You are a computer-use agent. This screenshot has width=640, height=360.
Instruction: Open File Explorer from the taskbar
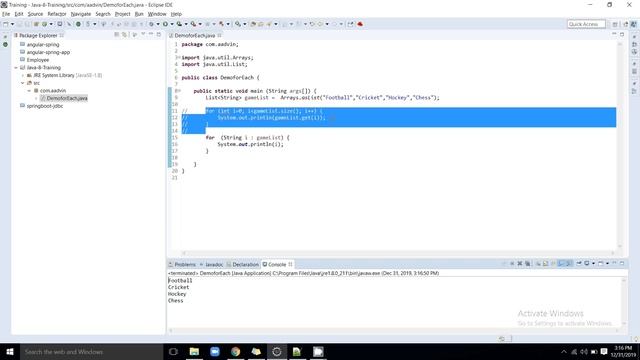(194, 352)
